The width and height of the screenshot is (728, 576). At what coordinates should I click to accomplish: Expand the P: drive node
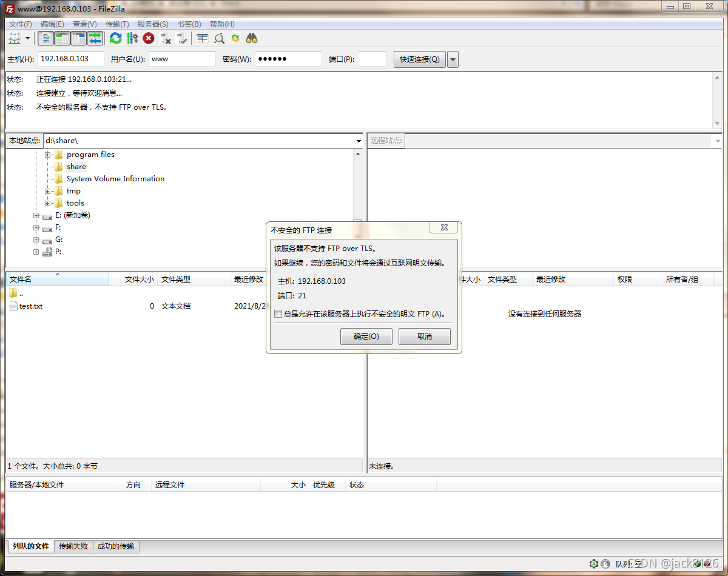pos(36,252)
